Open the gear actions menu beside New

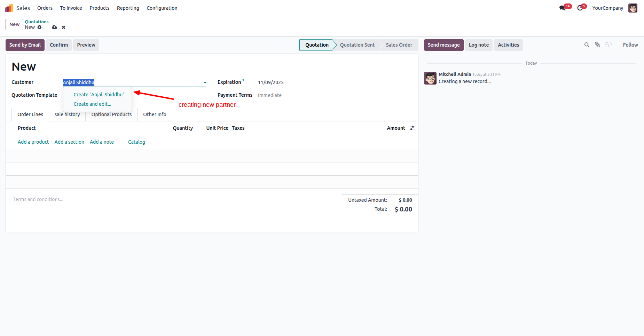click(x=40, y=27)
